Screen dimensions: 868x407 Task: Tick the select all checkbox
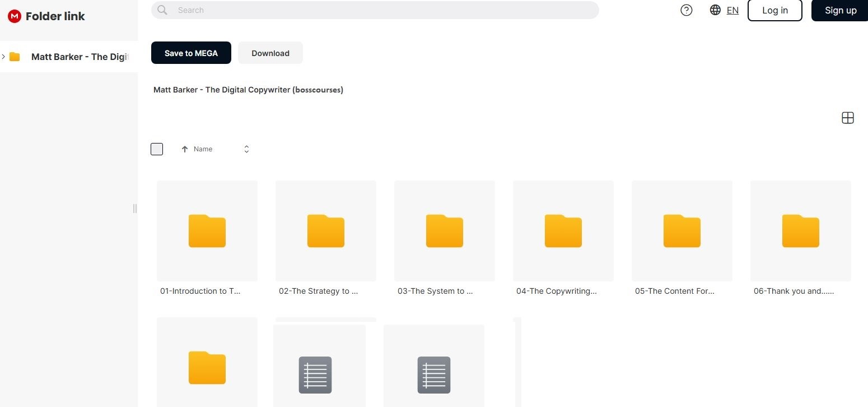click(157, 149)
